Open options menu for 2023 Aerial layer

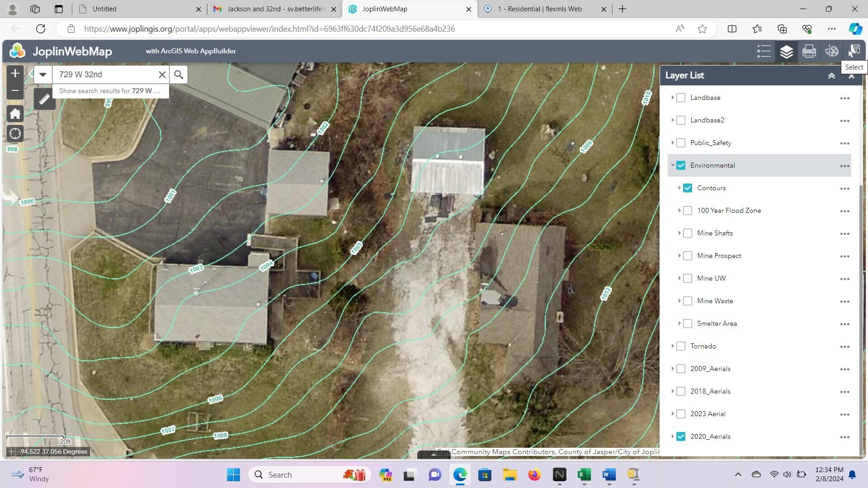844,414
